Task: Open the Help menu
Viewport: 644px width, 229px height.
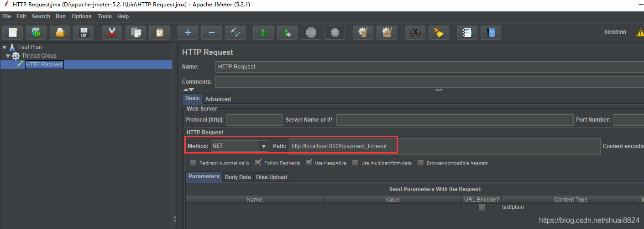Action: pyautogui.click(x=123, y=16)
